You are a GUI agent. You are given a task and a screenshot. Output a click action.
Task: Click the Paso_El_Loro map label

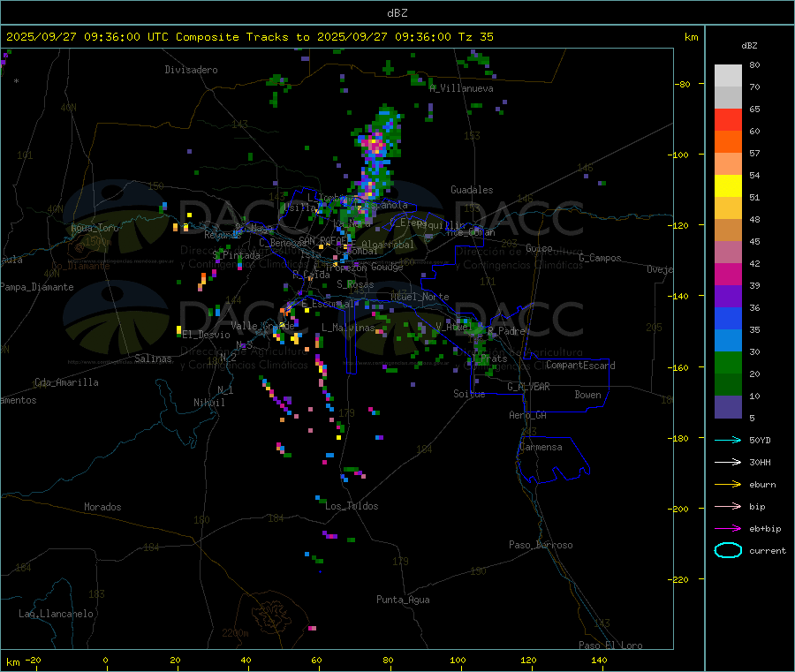click(610, 646)
